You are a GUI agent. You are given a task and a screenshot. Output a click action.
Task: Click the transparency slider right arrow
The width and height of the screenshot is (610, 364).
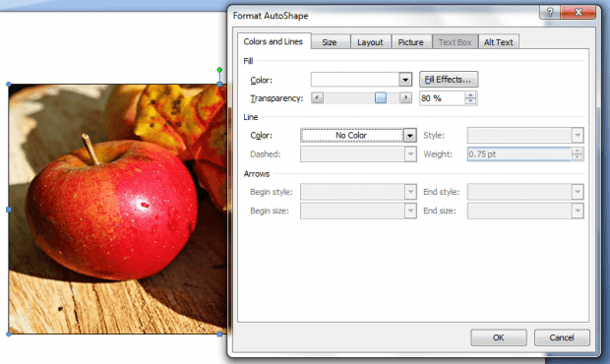405,98
